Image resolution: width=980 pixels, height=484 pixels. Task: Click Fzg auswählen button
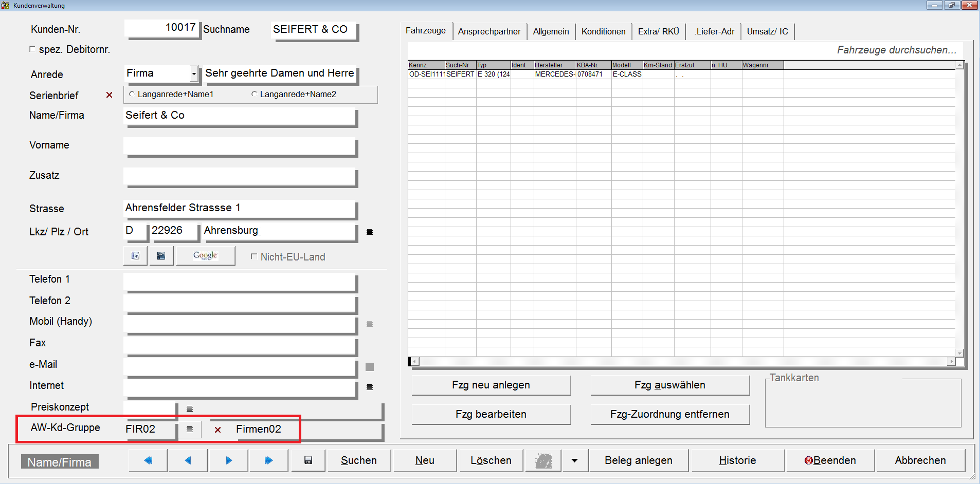pyautogui.click(x=670, y=385)
